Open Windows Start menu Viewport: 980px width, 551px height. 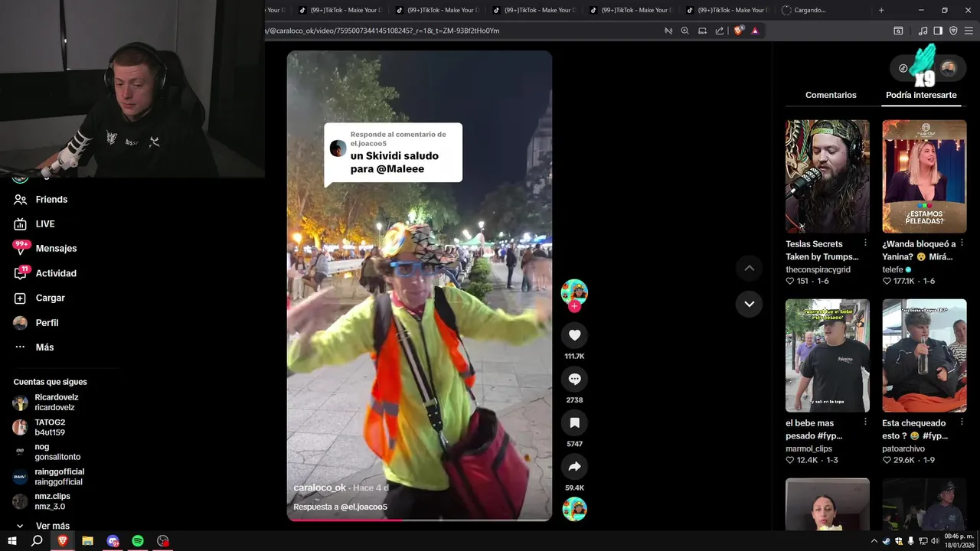pos(12,540)
